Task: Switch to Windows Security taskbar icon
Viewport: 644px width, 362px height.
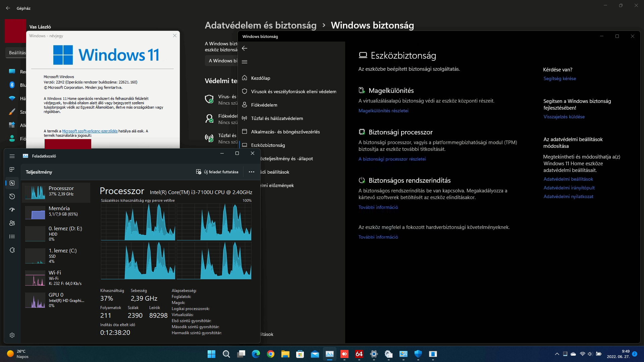Action: 418,354
